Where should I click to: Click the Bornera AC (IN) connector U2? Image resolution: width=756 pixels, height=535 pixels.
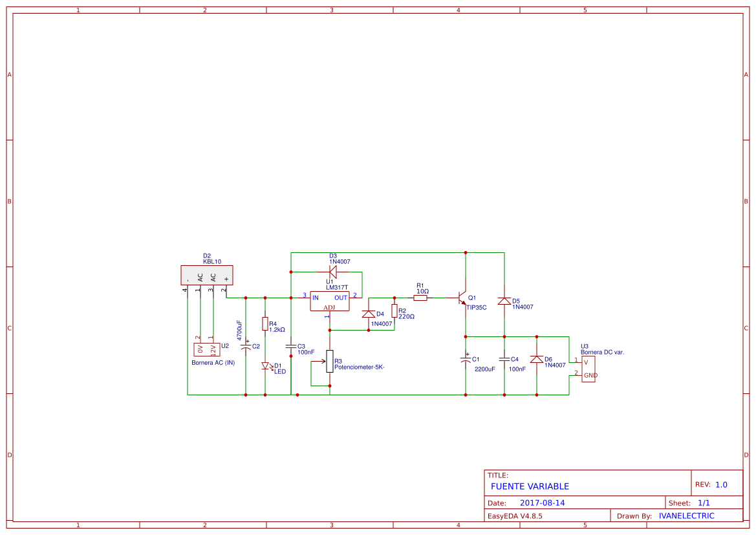tap(206, 349)
